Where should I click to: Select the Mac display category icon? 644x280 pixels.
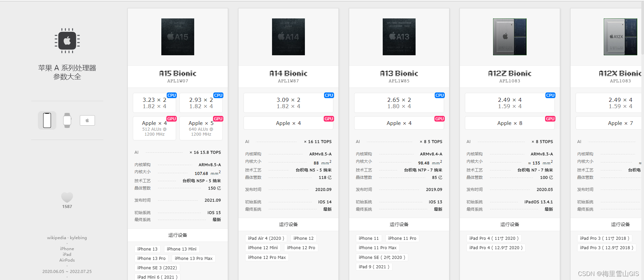click(87, 120)
